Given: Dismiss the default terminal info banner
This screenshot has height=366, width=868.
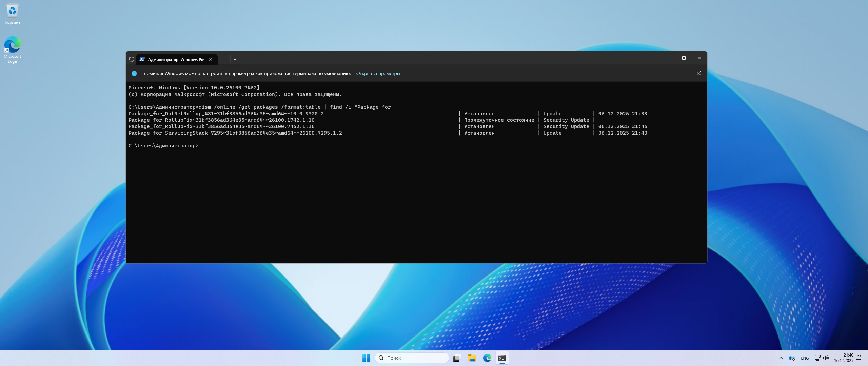Looking at the screenshot, I should pos(698,73).
